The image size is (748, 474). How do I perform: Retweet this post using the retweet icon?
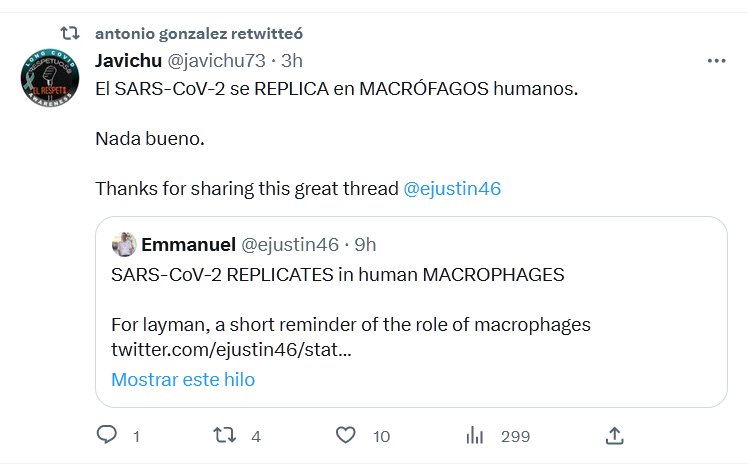point(226,435)
